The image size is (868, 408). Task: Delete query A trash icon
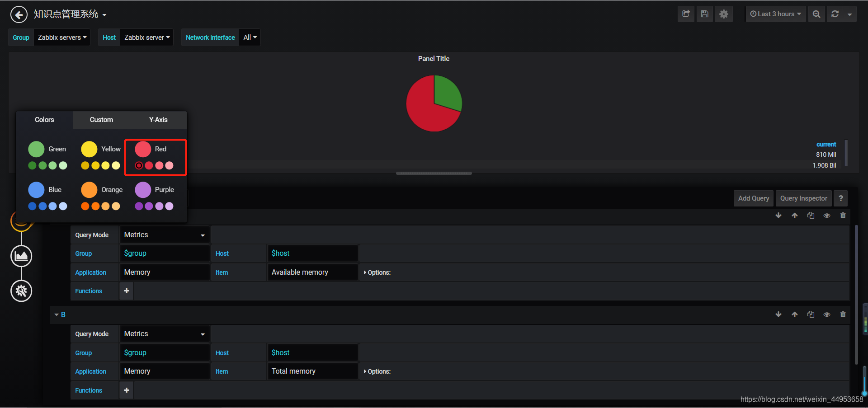tap(843, 216)
